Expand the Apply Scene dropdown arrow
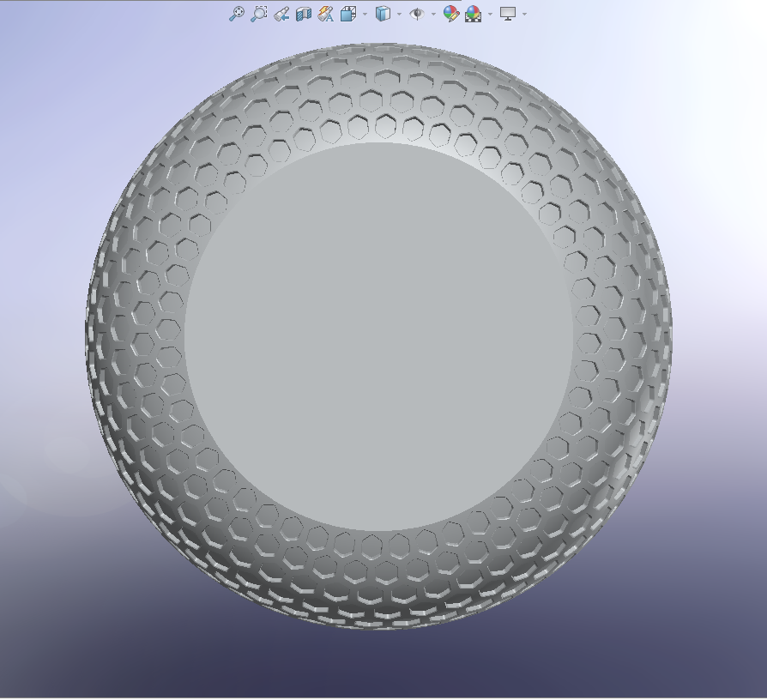The image size is (767, 700). point(490,15)
